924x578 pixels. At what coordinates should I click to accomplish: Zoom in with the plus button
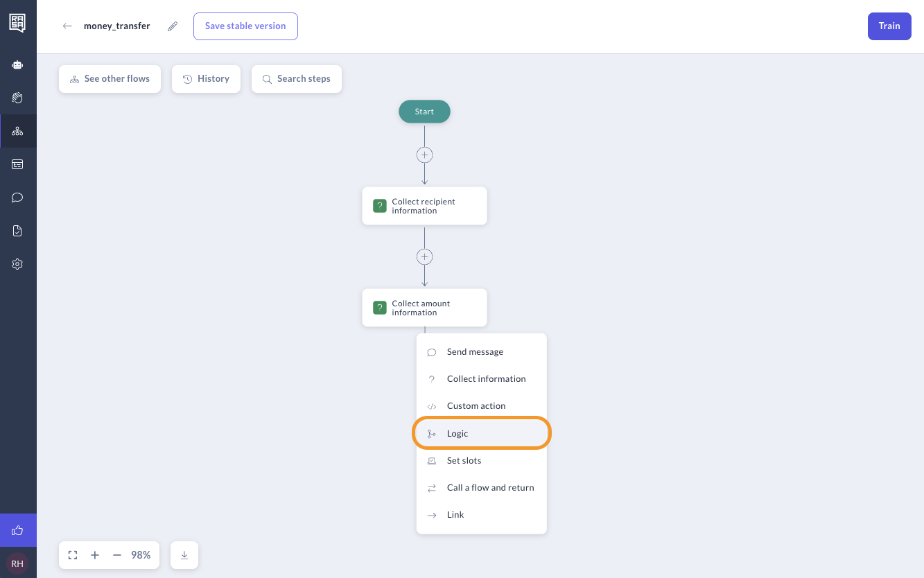pos(95,555)
